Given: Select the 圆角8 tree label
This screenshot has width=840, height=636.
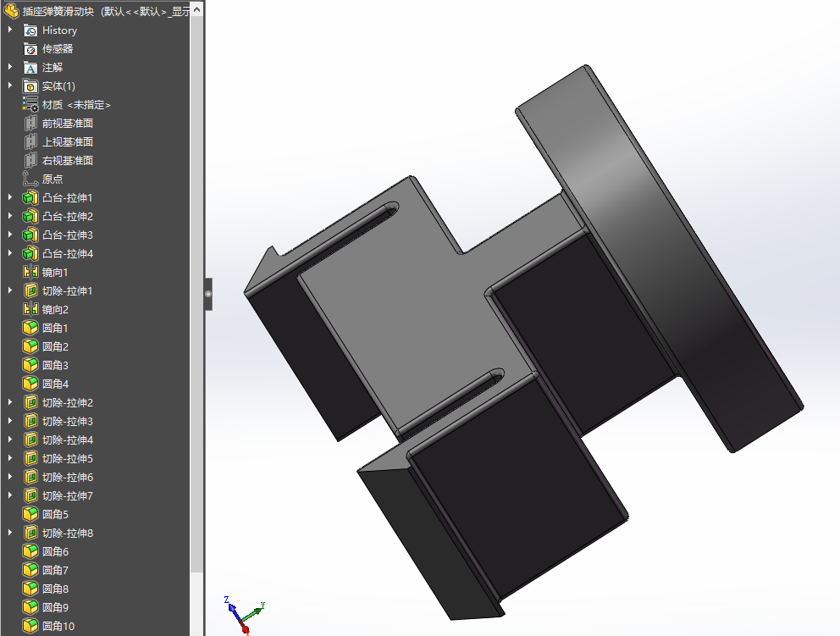Looking at the screenshot, I should [x=55, y=589].
